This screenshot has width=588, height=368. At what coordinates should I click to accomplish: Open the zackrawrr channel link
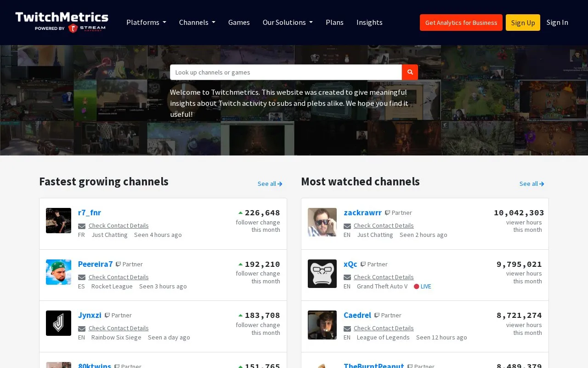362,213
